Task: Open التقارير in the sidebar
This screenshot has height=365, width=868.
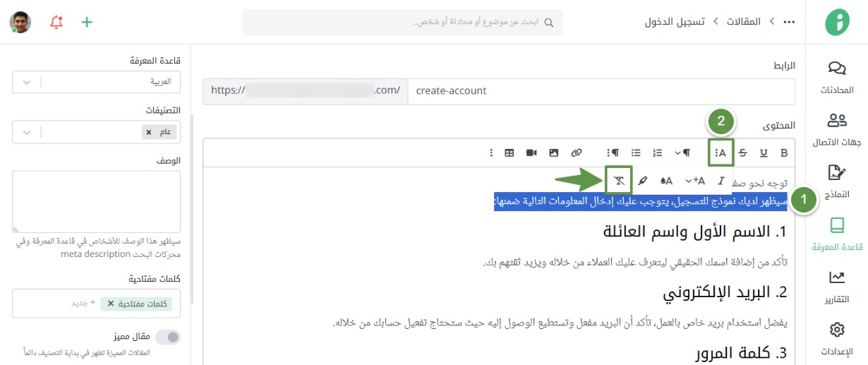Action: coord(837,286)
